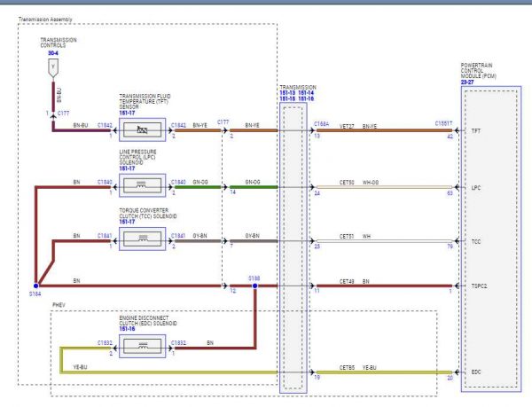
Task: Open link 151-17 under TCC Solenoid
Action: pyautogui.click(x=127, y=222)
